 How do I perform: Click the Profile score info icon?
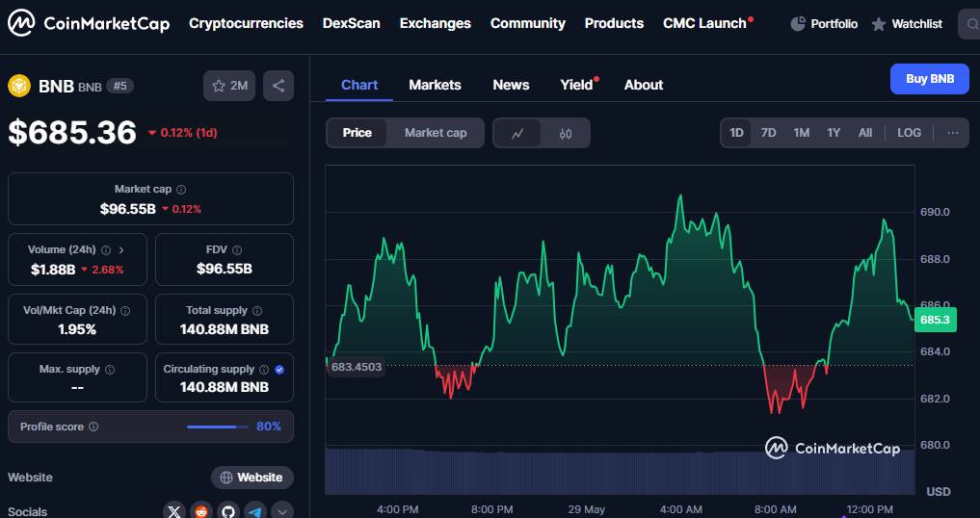[x=93, y=427]
